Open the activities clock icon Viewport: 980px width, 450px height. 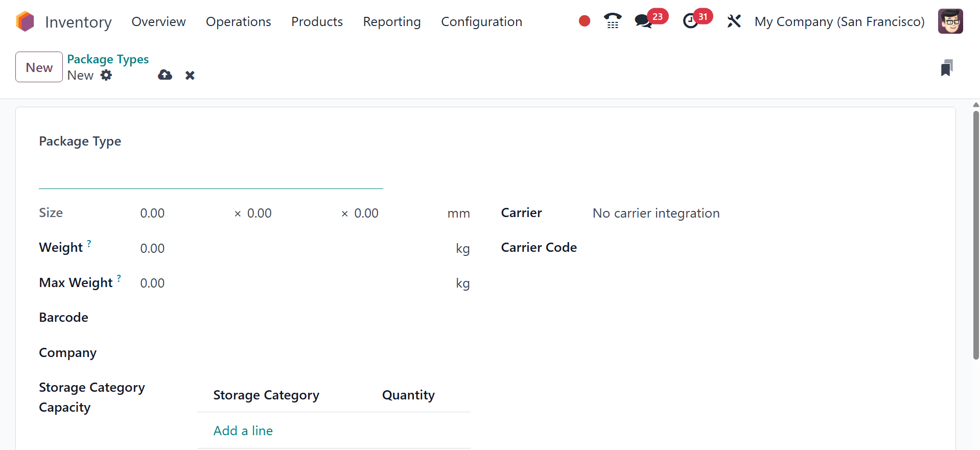pyautogui.click(x=691, y=21)
